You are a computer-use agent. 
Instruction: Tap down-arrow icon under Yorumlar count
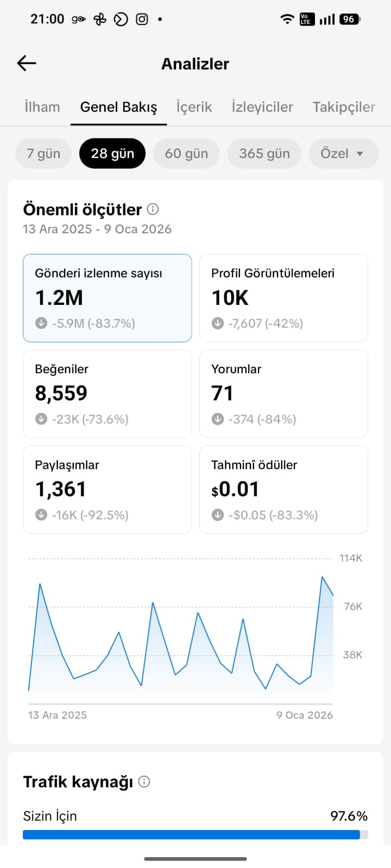point(218,419)
